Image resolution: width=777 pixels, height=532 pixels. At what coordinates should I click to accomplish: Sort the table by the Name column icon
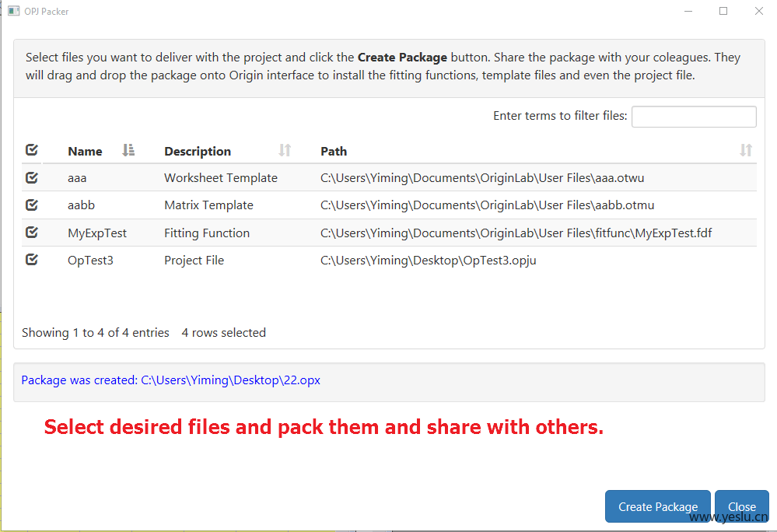click(128, 150)
